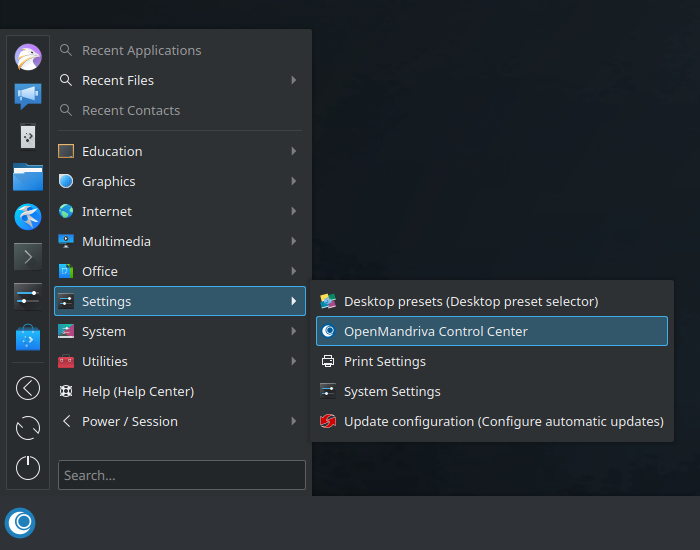Click the OpenMandriva launcher button on the panel
The width and height of the screenshot is (700, 550).
[x=20, y=523]
